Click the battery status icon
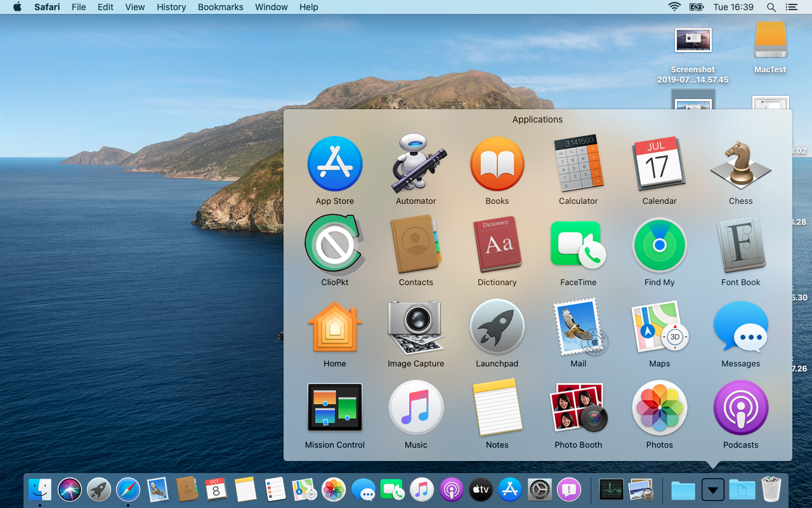This screenshot has height=508, width=812. pyautogui.click(x=697, y=7)
